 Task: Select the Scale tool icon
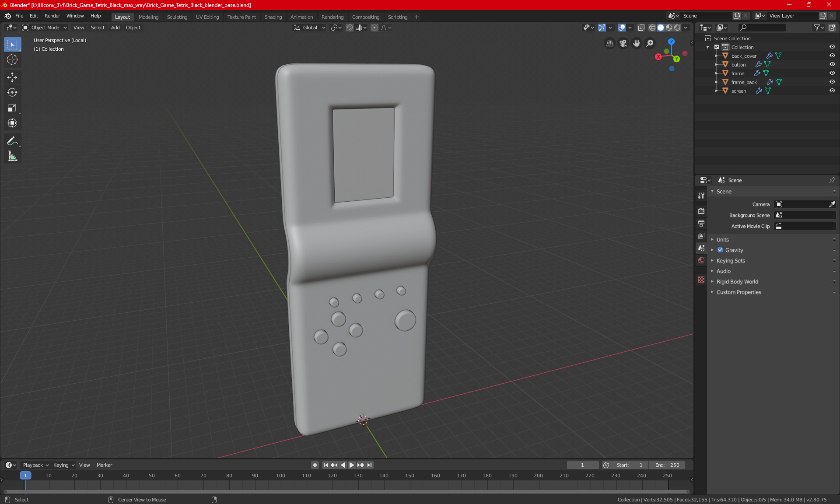coord(12,108)
